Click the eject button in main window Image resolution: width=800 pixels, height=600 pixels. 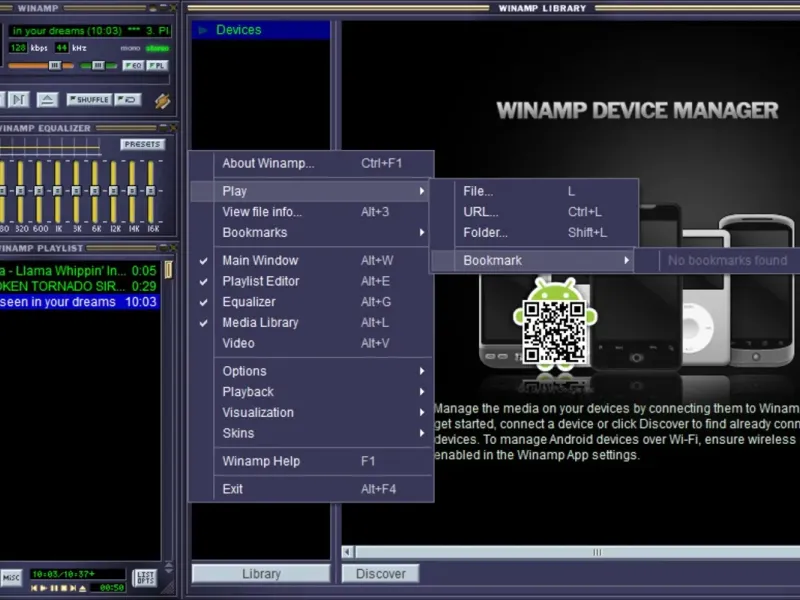[47, 99]
